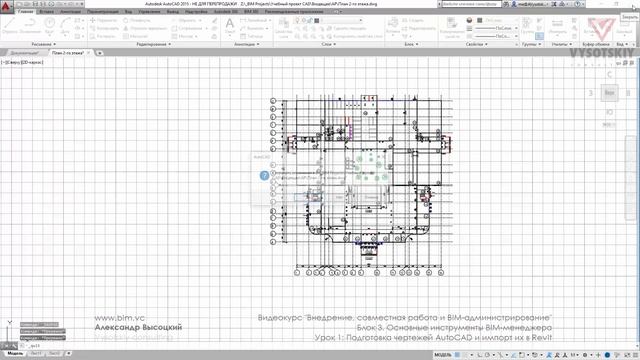Select the Line (Отрезок) tool
The height and width of the screenshot is (360, 640).
(10, 25)
